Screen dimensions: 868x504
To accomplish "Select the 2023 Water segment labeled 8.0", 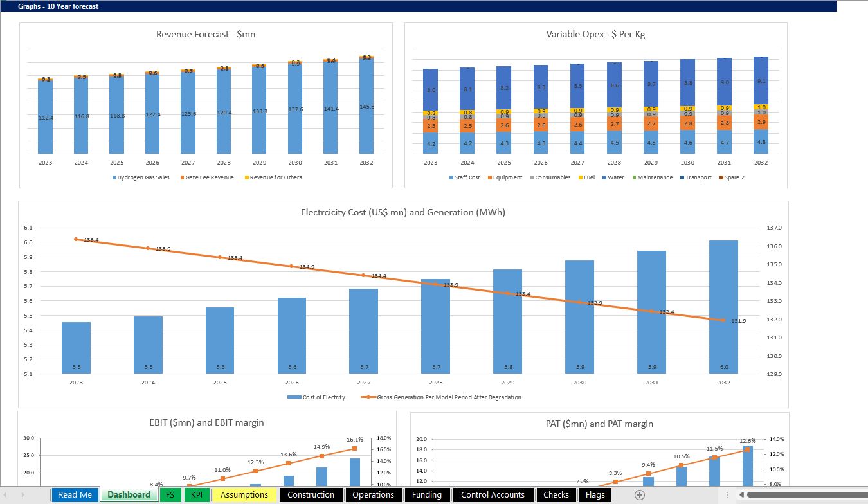I will [431, 90].
